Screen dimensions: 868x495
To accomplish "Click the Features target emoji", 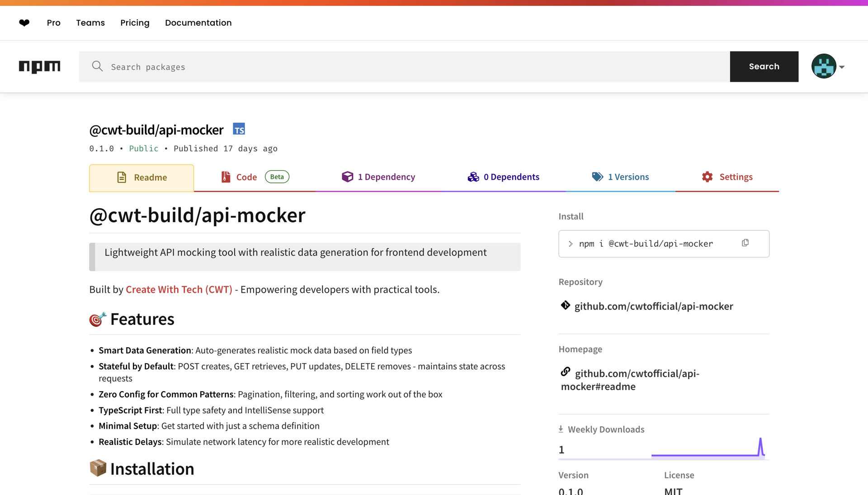I will 98,319.
